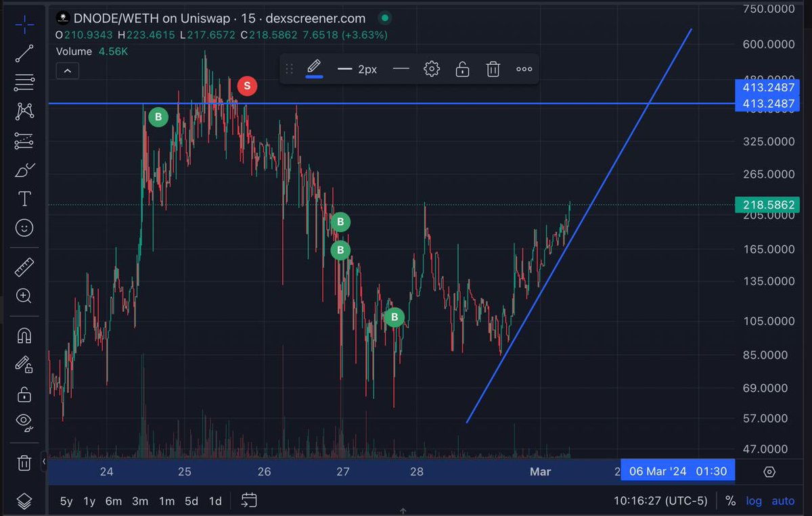Collapse the chart legend with the chevron
The image size is (812, 516).
(x=67, y=70)
